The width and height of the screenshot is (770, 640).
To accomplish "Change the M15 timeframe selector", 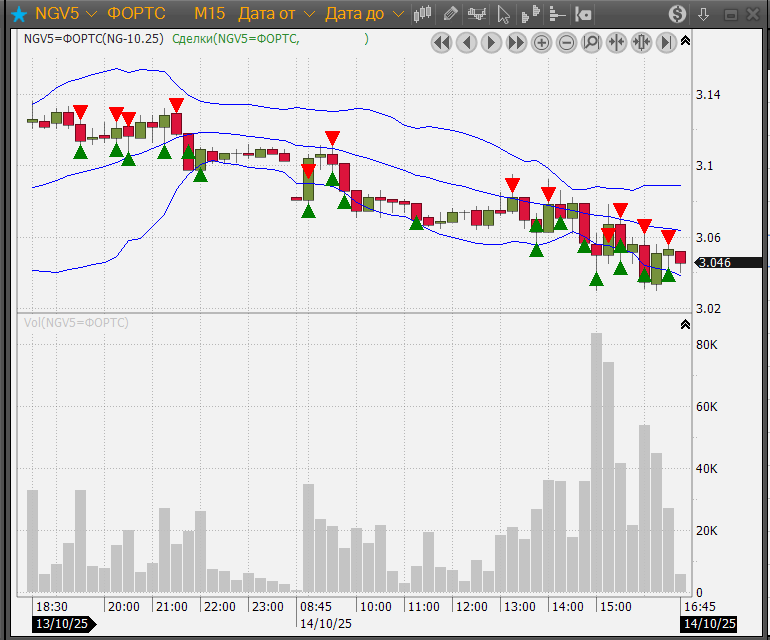I will click(210, 14).
